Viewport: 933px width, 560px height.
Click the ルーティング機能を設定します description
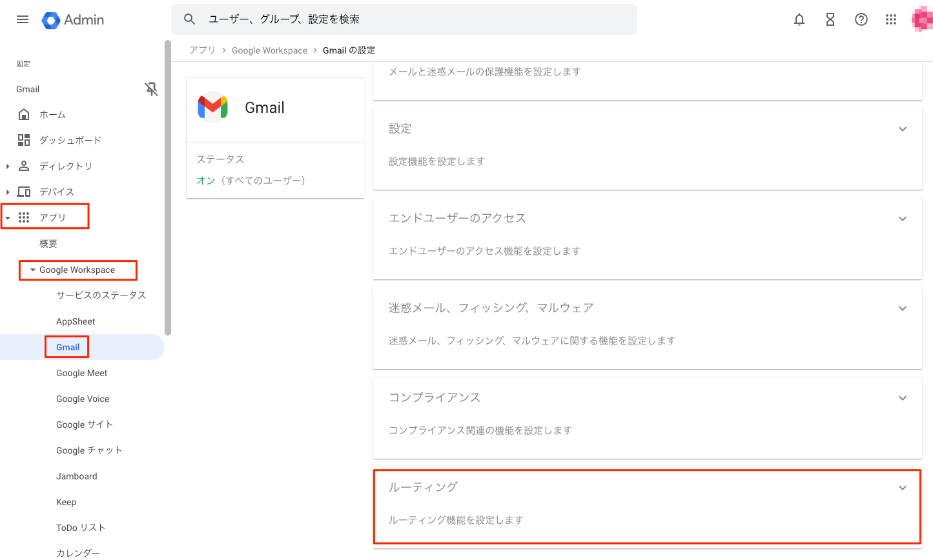456,520
